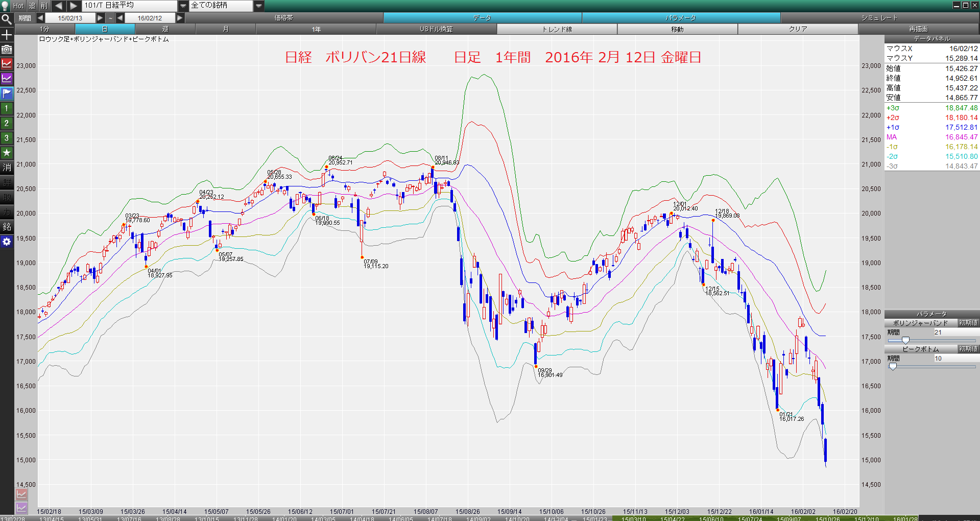Take a chart snapshot with camera icon
Screen dimensions: 980x521
coord(7,50)
